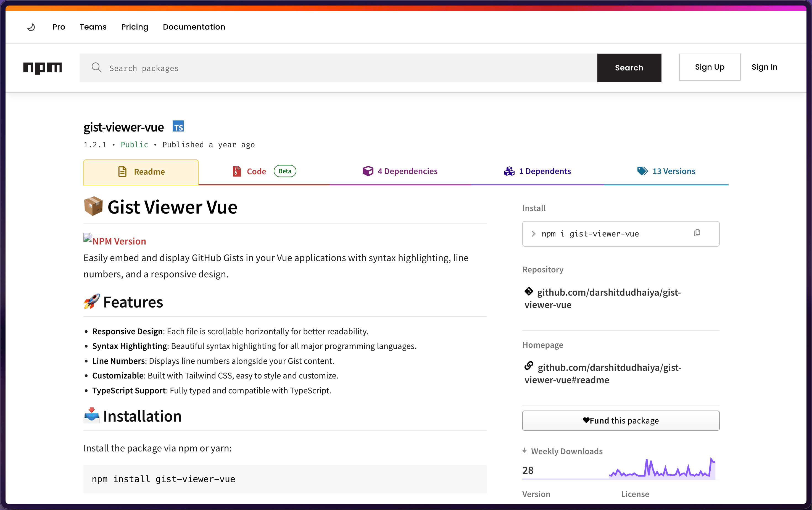Click the Readme document icon
812x510 pixels.
coord(122,172)
